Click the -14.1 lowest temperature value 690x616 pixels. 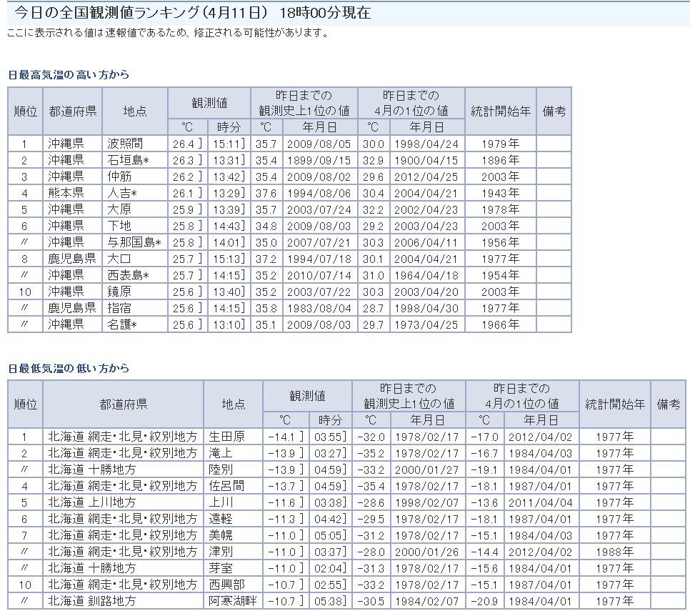click(281, 437)
